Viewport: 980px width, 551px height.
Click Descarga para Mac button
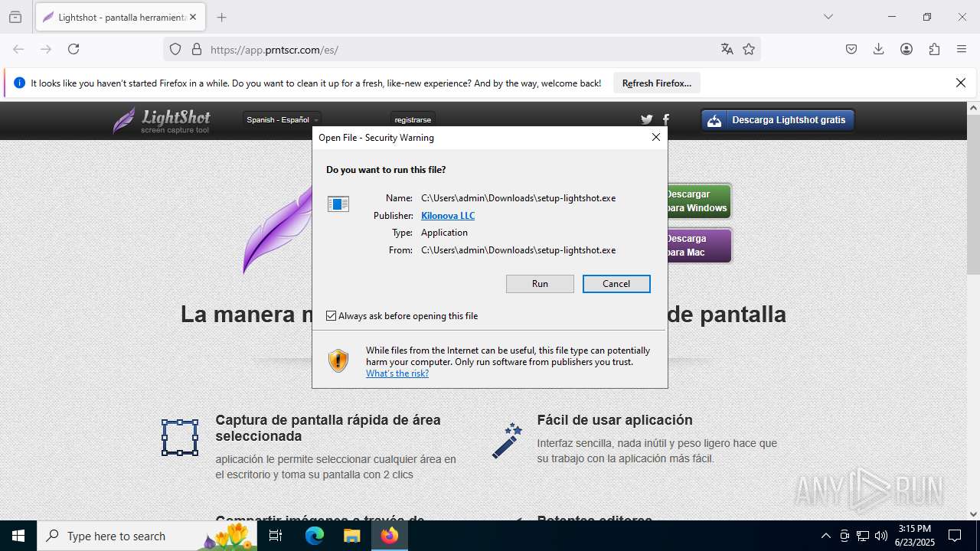click(699, 246)
